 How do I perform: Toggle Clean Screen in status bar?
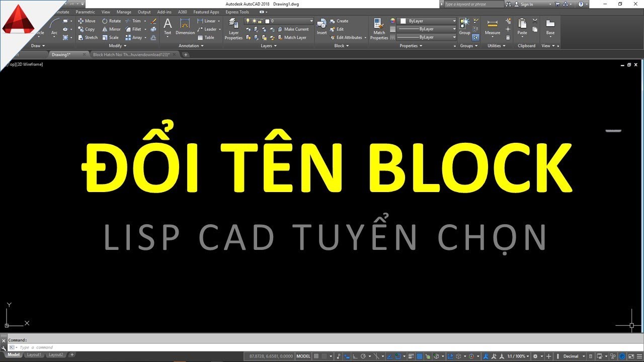[x=630, y=356]
